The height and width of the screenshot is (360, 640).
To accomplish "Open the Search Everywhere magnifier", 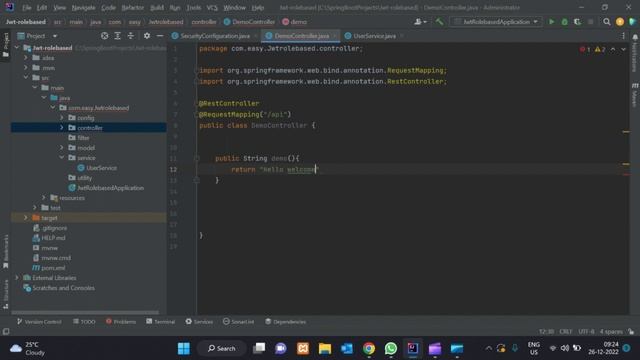I will (607, 22).
